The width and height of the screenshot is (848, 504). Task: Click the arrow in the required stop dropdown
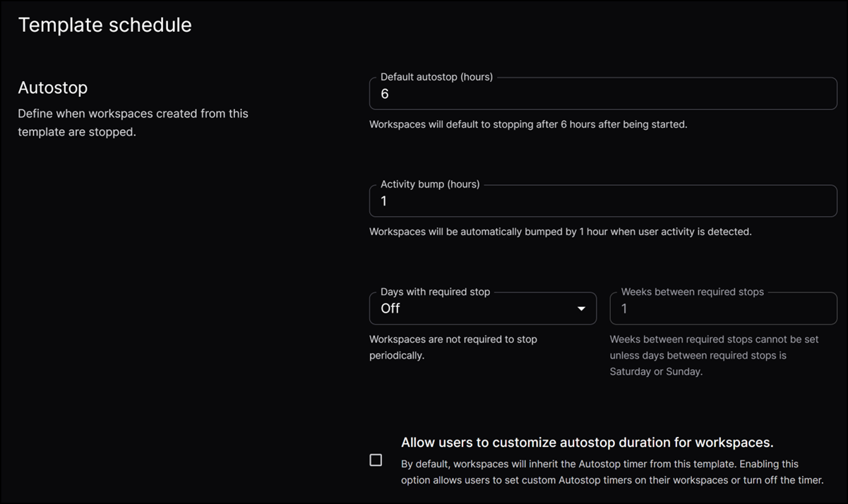(x=581, y=308)
